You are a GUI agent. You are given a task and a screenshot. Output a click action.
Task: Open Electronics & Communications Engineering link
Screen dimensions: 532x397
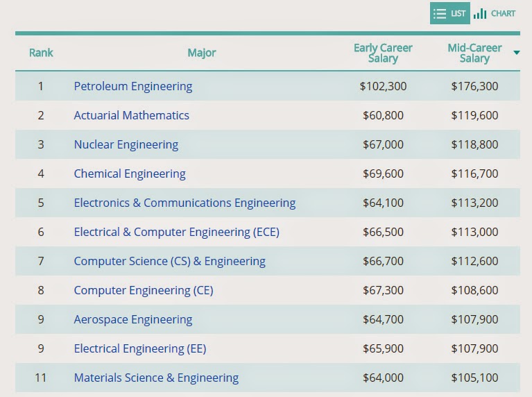coord(185,203)
